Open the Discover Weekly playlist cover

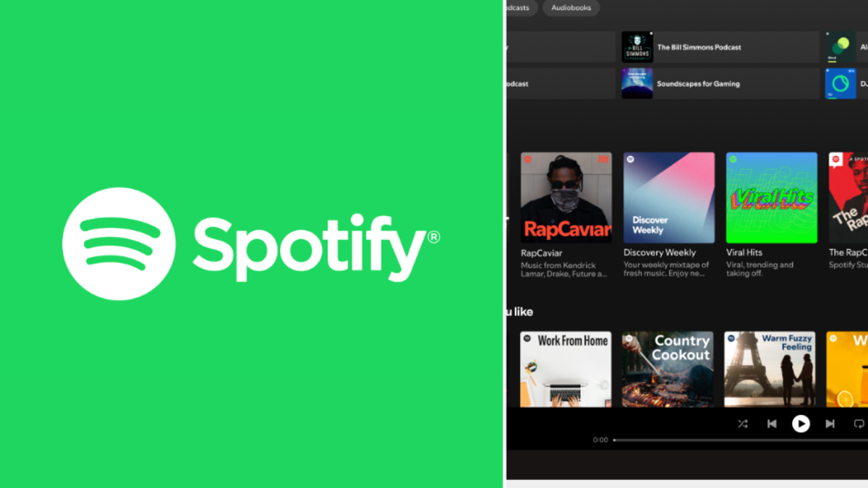click(x=669, y=197)
